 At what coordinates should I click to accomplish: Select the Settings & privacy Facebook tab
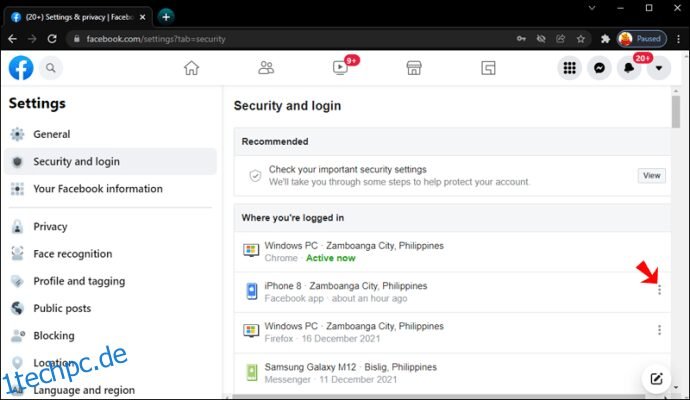pyautogui.click(x=78, y=17)
